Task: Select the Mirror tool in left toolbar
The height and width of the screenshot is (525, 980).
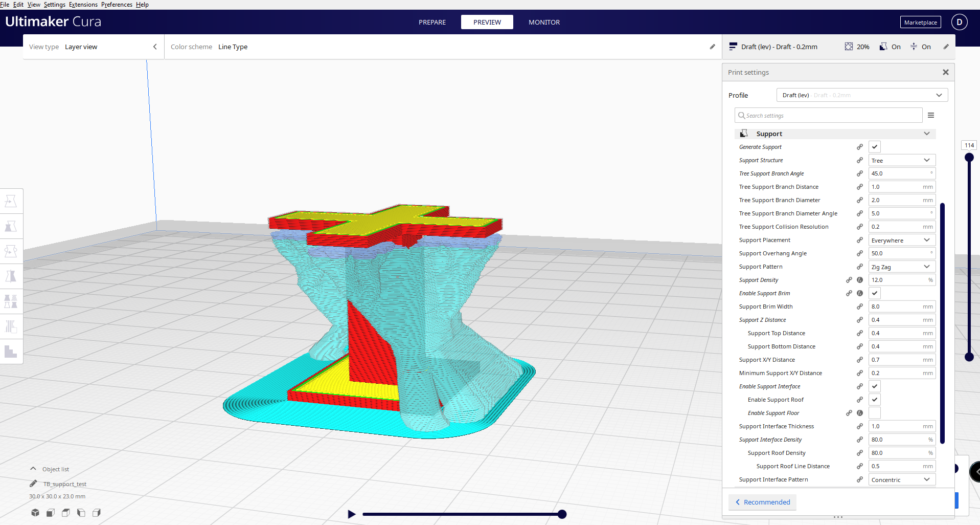Action: [11, 276]
